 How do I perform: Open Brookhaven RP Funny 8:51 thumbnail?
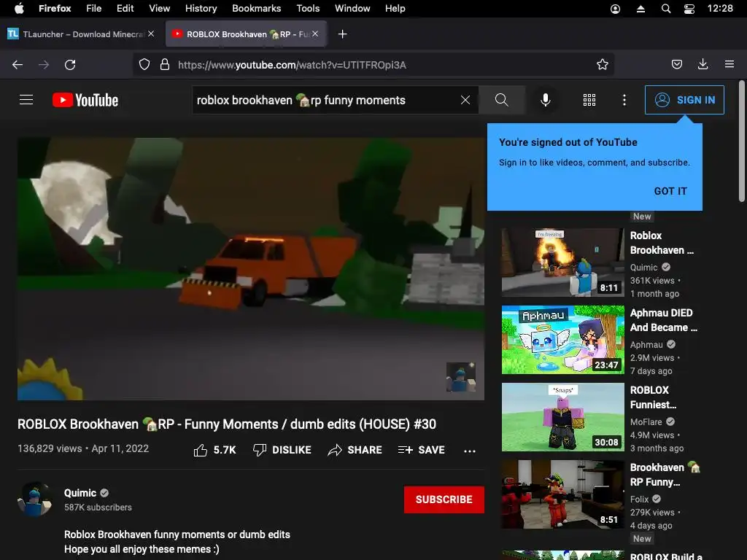562,494
